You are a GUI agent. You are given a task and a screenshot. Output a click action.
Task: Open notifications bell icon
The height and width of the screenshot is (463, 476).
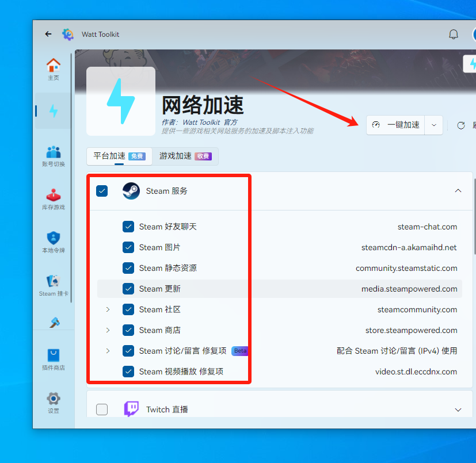click(453, 35)
